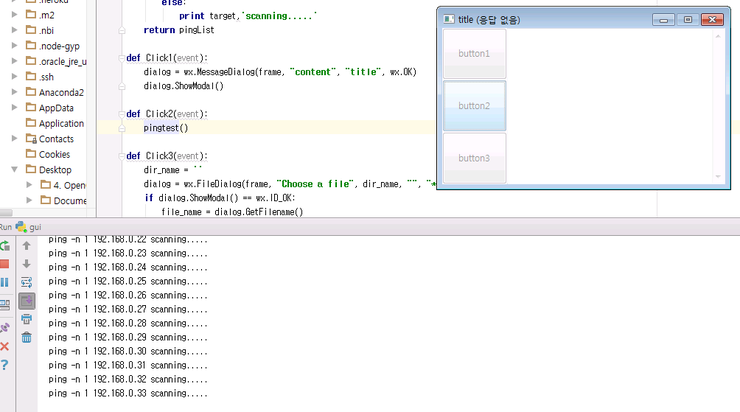The height and width of the screenshot is (412, 740).
Task: Expand the Anaconda2 folder
Action: [x=14, y=92]
